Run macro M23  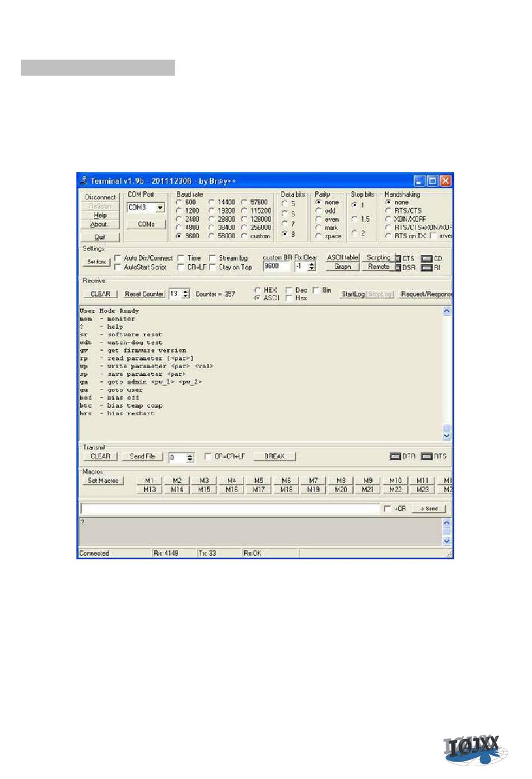[423, 489]
